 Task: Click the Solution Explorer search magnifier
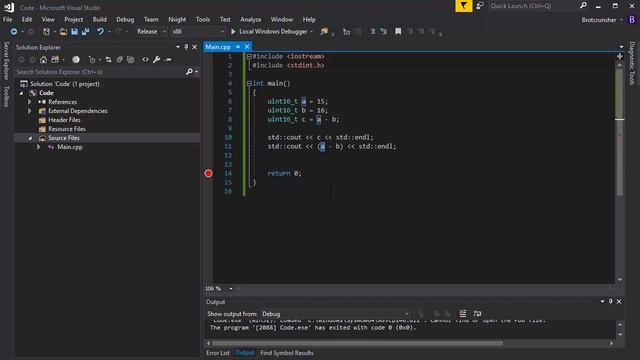tap(189, 72)
